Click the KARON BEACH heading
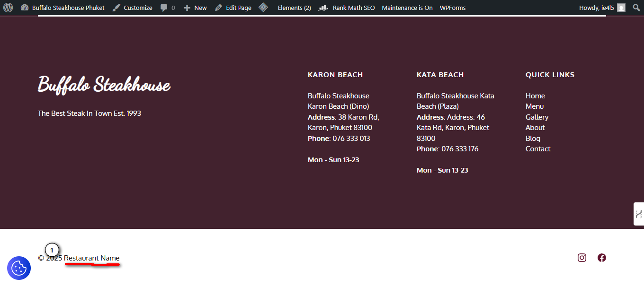Image resolution: width=644 pixels, height=287 pixels. coord(335,75)
